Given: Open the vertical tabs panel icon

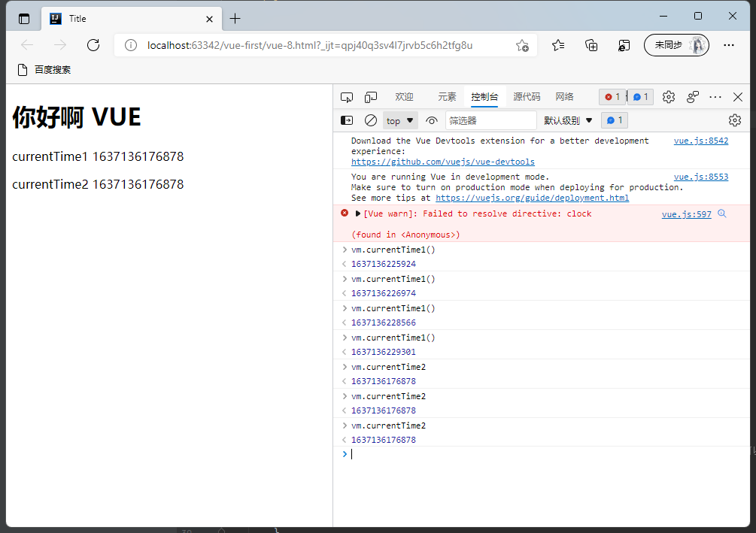Looking at the screenshot, I should (x=23, y=19).
